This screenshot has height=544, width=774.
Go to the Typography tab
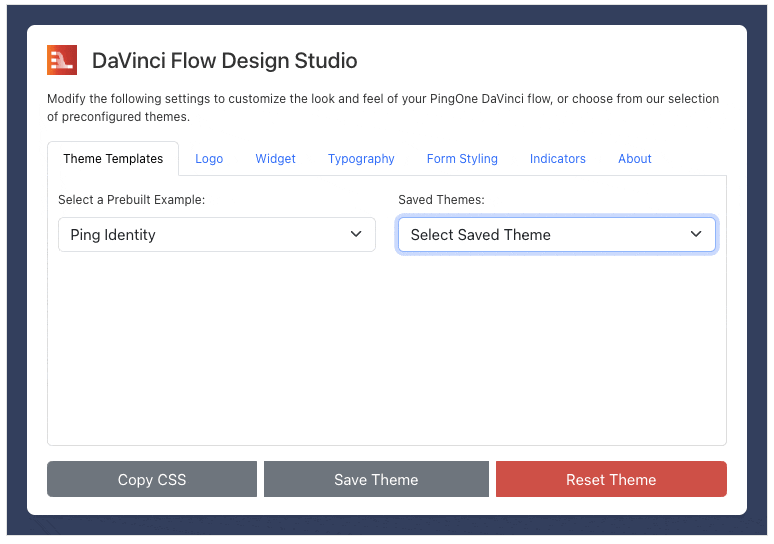click(x=361, y=158)
